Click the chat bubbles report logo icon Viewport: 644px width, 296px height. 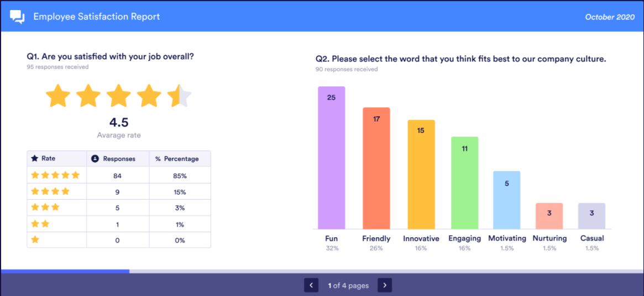pyautogui.click(x=18, y=17)
